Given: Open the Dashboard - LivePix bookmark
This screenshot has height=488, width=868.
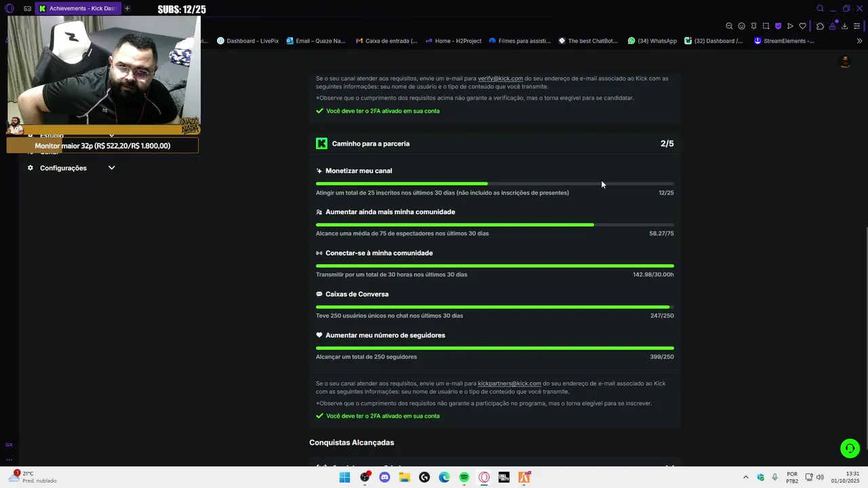Looking at the screenshot, I should [x=248, y=41].
